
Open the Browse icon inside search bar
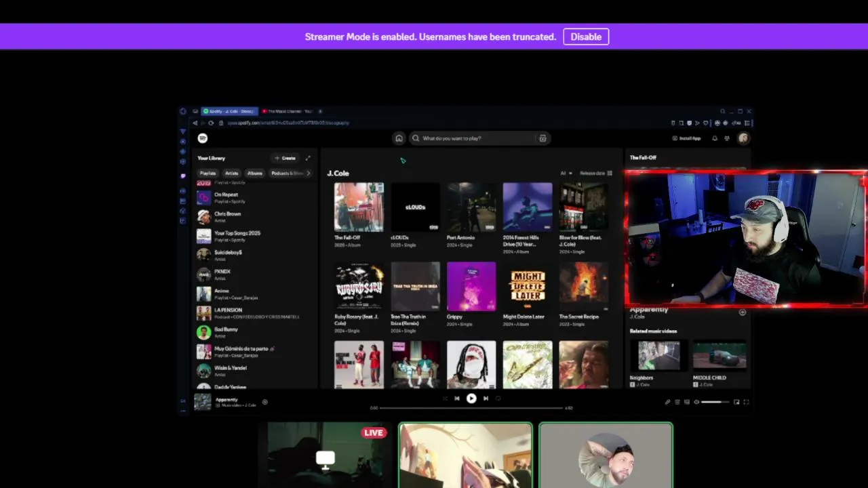click(542, 138)
